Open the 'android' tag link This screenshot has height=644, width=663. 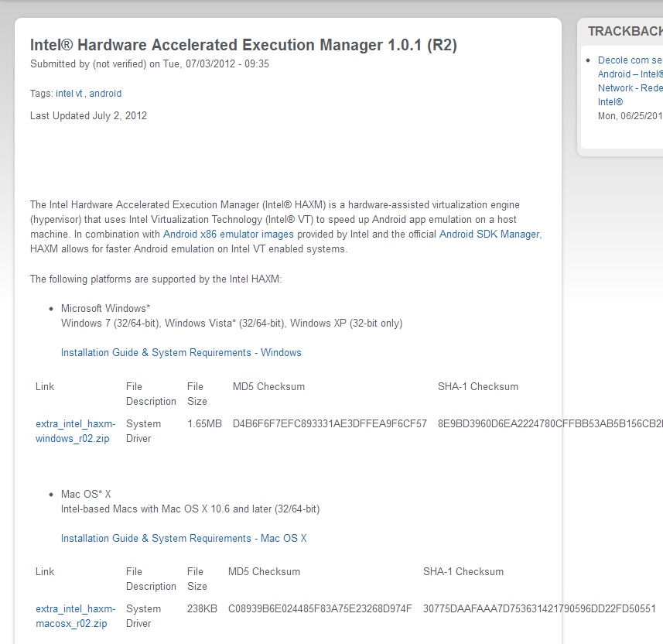pyautogui.click(x=105, y=94)
